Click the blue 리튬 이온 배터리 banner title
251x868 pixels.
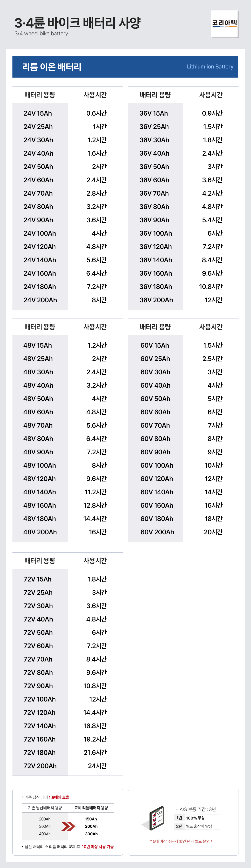tap(52, 67)
